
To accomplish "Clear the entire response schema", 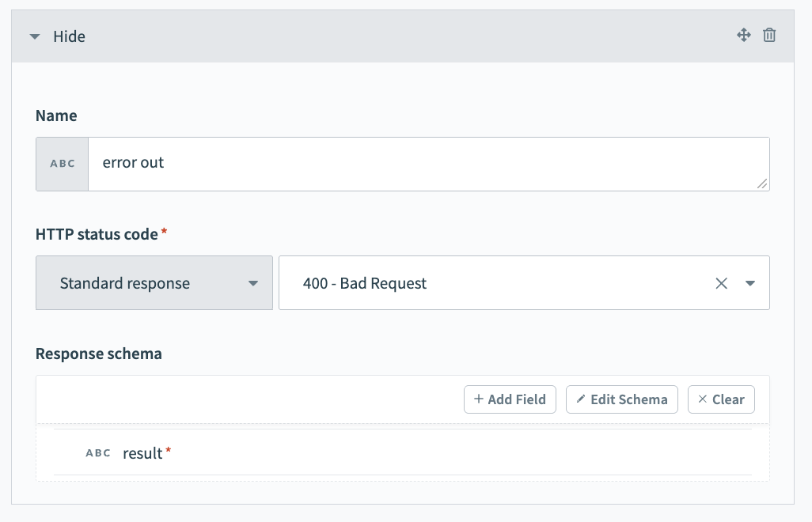I will [x=721, y=399].
